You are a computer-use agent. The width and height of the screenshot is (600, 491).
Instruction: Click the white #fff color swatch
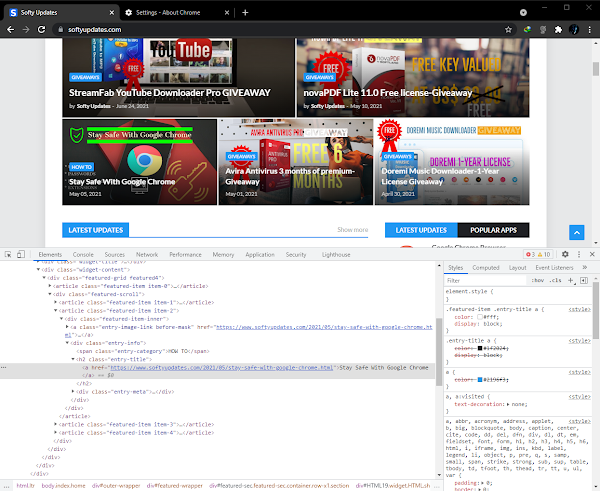pyautogui.click(x=480, y=317)
